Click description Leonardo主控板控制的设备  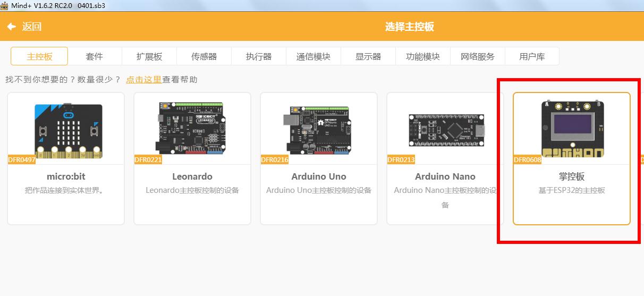(192, 190)
